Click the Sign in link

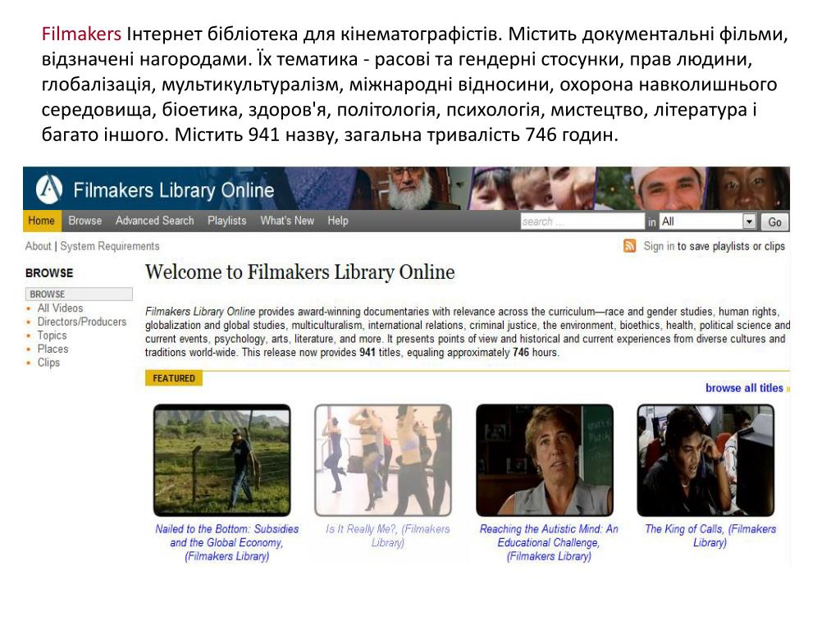(x=659, y=246)
